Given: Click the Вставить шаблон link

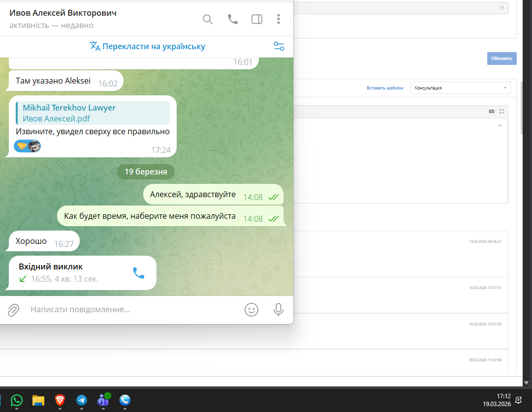Looking at the screenshot, I should [x=385, y=88].
